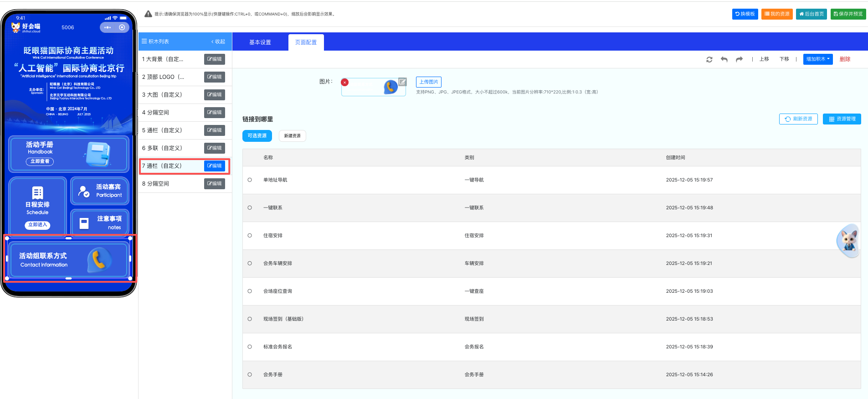The image size is (868, 399).
Task: Collapse the block list with 收起
Action: tap(218, 41)
